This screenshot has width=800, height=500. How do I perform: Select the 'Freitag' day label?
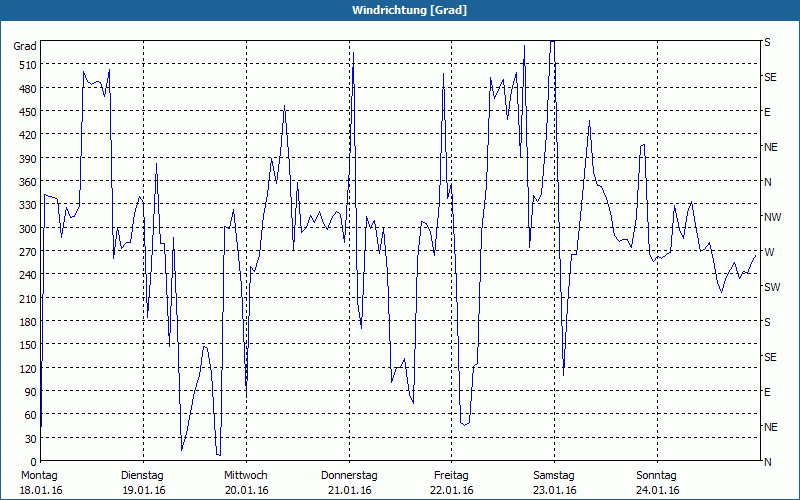pyautogui.click(x=451, y=476)
